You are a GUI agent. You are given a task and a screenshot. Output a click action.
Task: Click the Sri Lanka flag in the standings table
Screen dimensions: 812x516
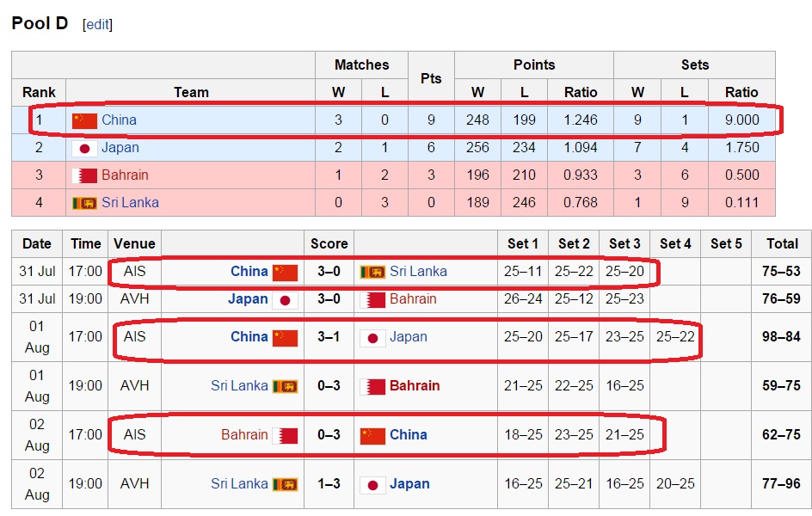tap(84, 203)
